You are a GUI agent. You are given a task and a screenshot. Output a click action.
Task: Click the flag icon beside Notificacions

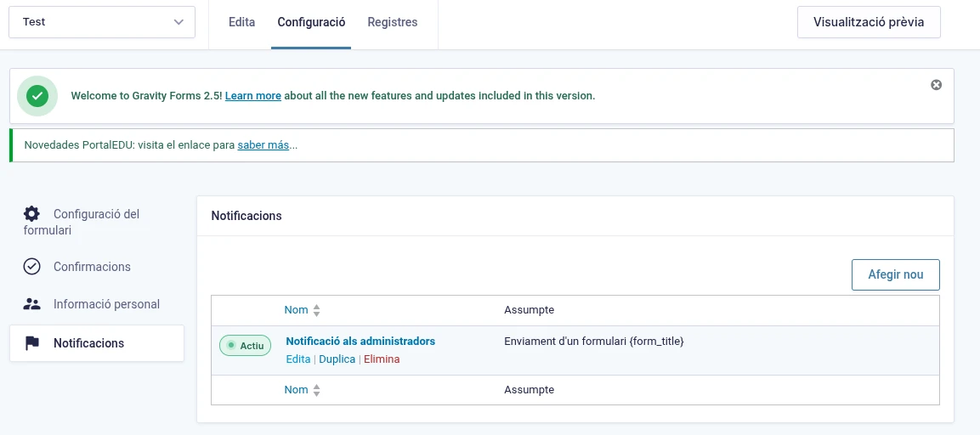point(31,343)
